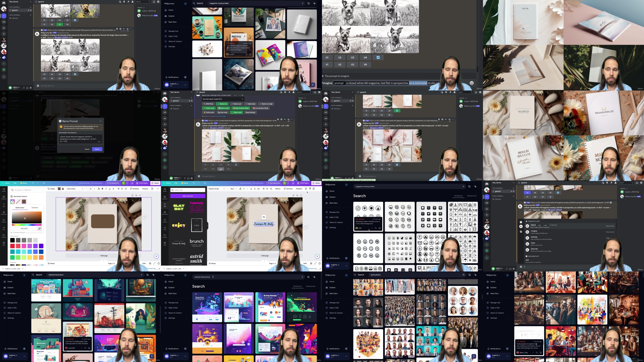
Task: Click the brown fill colour swatch in Canva toolbar
Action: 59,189
